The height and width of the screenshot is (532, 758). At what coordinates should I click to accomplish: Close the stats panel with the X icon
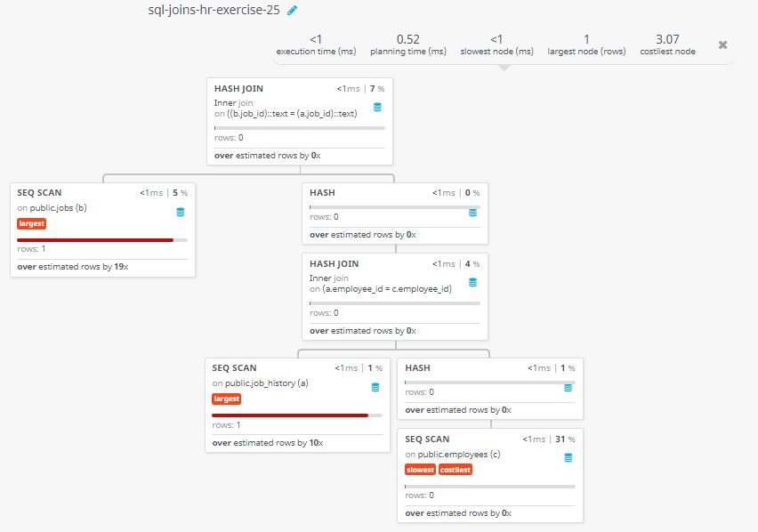pos(722,45)
